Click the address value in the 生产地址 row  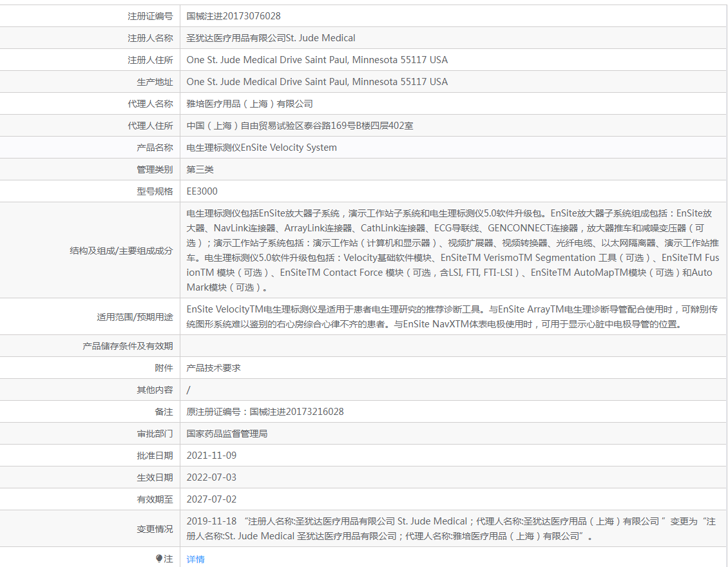point(317,82)
